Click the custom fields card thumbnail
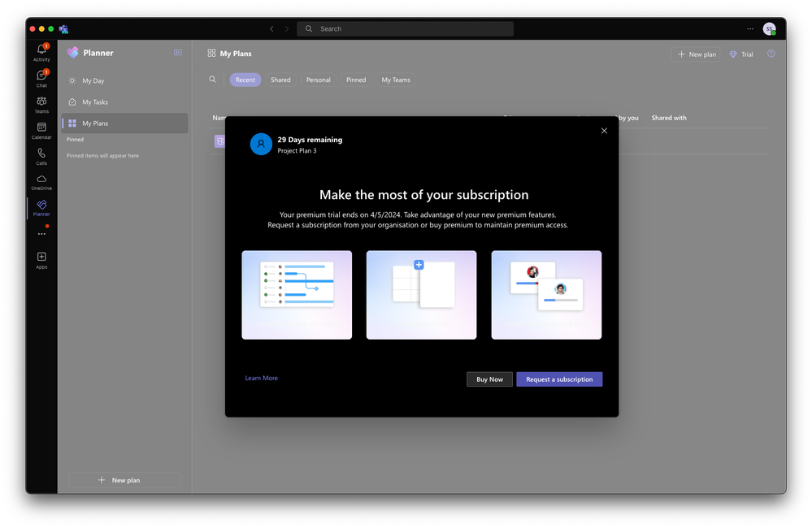 click(x=422, y=295)
